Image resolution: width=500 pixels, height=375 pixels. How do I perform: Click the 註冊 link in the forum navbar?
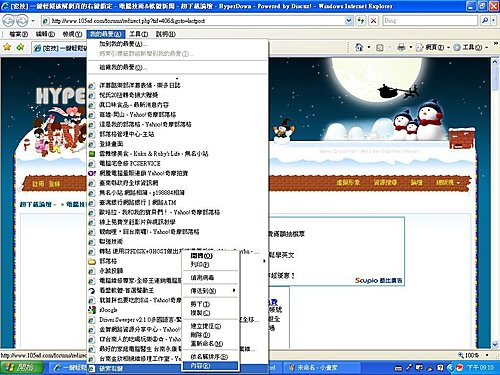(x=37, y=184)
